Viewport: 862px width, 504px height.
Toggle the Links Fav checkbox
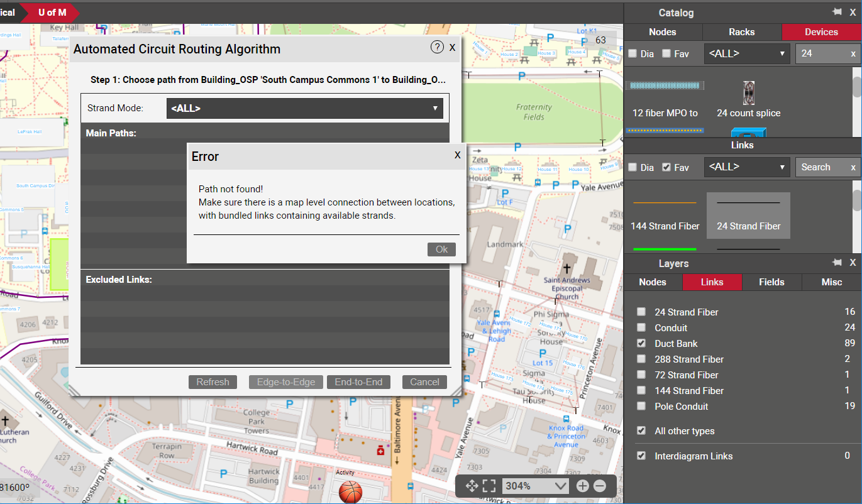coord(666,167)
